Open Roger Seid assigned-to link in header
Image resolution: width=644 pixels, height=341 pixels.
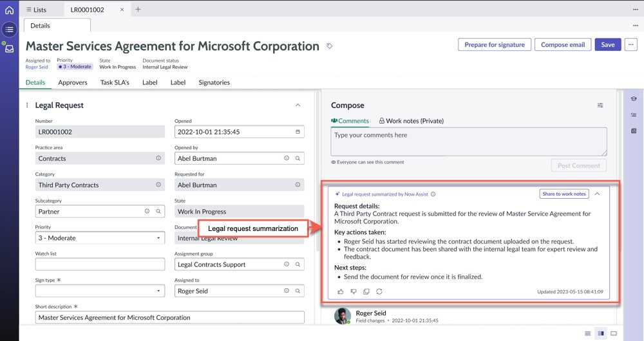pyautogui.click(x=37, y=67)
